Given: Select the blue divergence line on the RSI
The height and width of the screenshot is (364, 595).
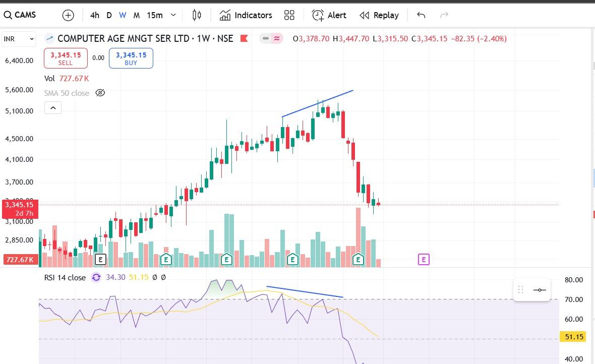Looking at the screenshot, I should pyautogui.click(x=305, y=291).
